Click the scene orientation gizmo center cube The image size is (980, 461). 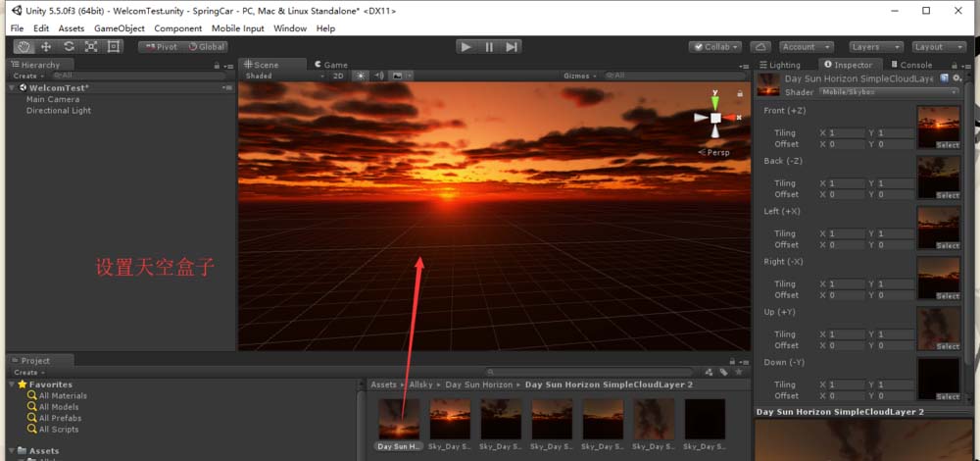(x=715, y=118)
